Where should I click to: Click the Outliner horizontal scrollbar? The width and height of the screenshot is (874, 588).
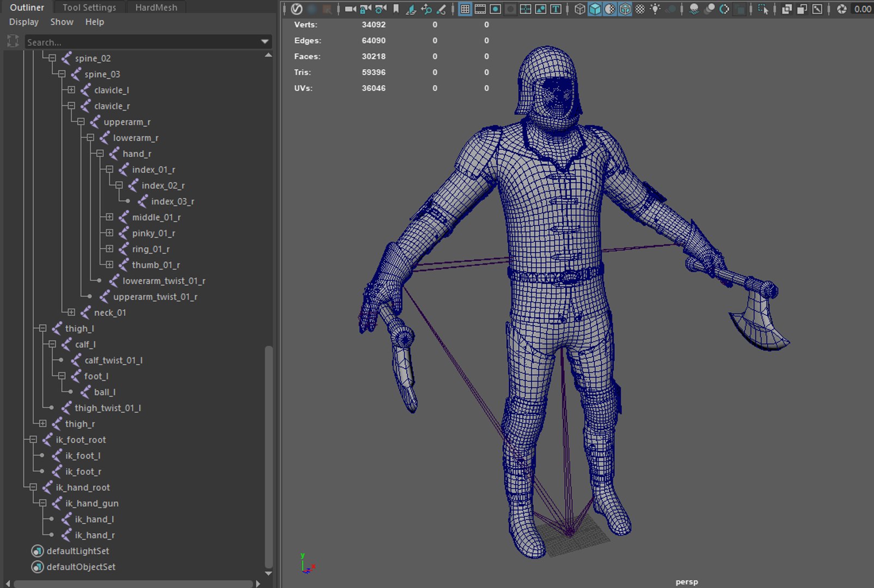tap(133, 584)
